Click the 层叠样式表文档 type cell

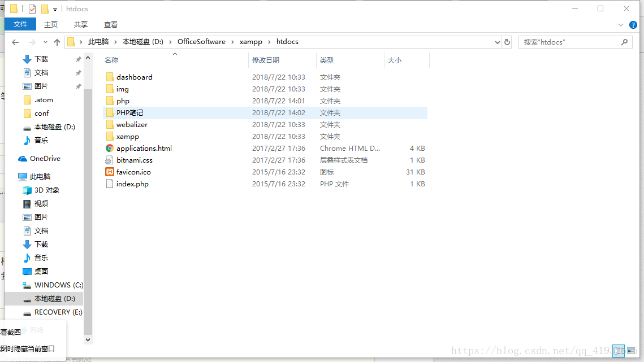pyautogui.click(x=343, y=160)
